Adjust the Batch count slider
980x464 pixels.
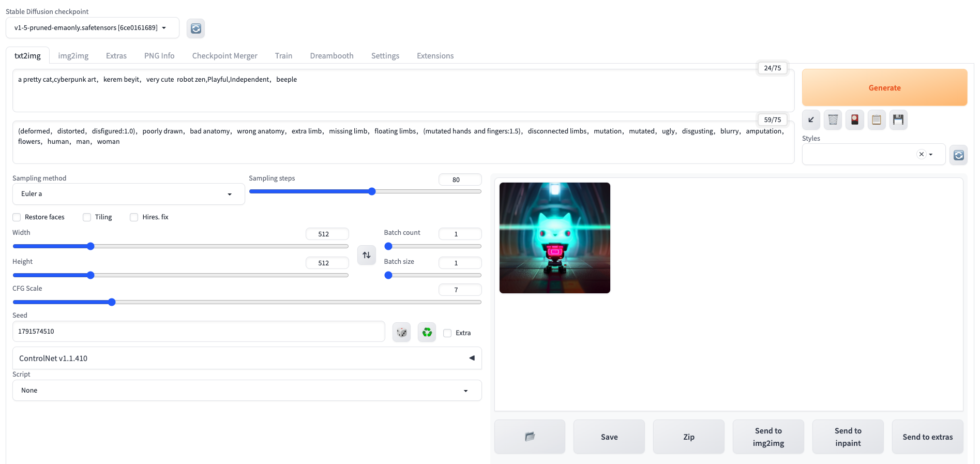tap(433, 246)
